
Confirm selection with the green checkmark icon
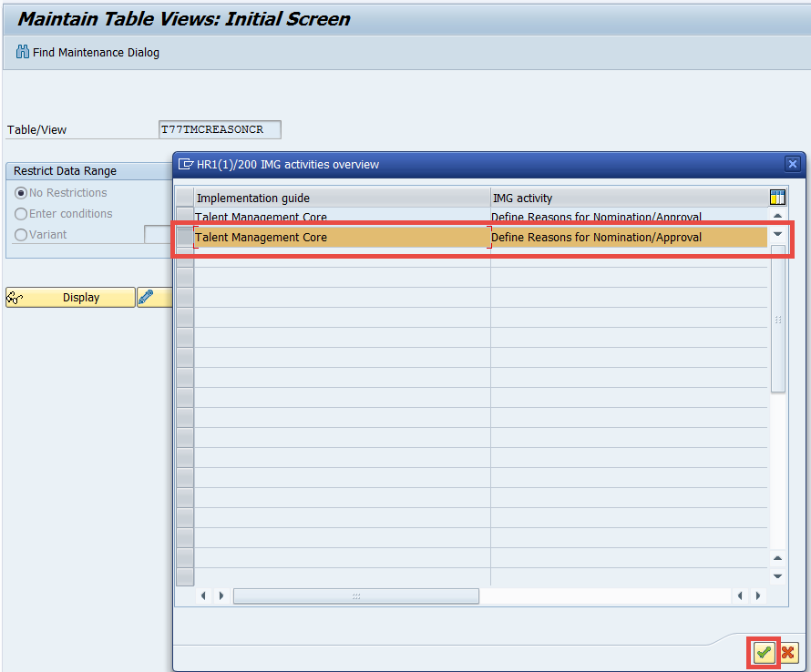point(764,653)
